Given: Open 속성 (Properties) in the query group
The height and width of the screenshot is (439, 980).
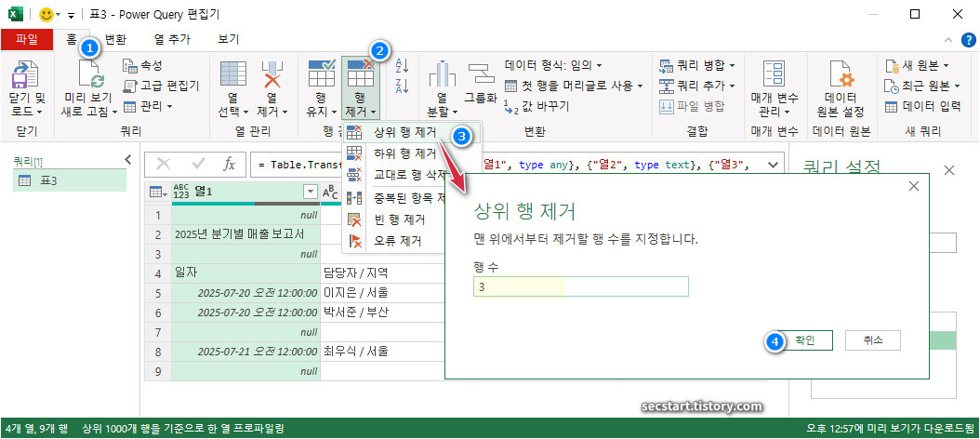Looking at the screenshot, I should (142, 65).
